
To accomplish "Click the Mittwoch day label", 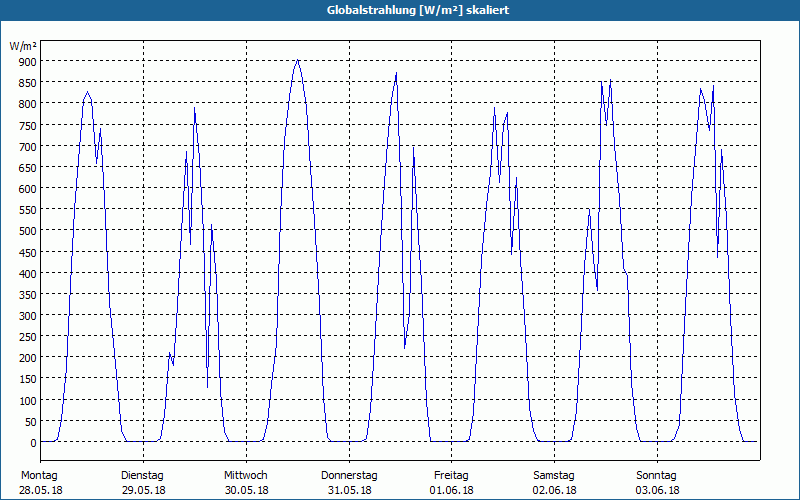I will [x=245, y=476].
